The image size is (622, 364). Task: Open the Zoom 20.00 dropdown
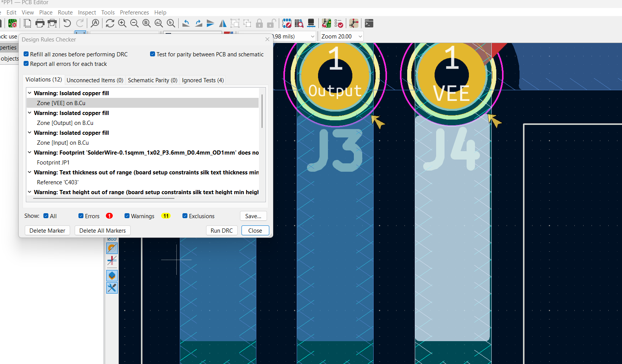tap(341, 37)
